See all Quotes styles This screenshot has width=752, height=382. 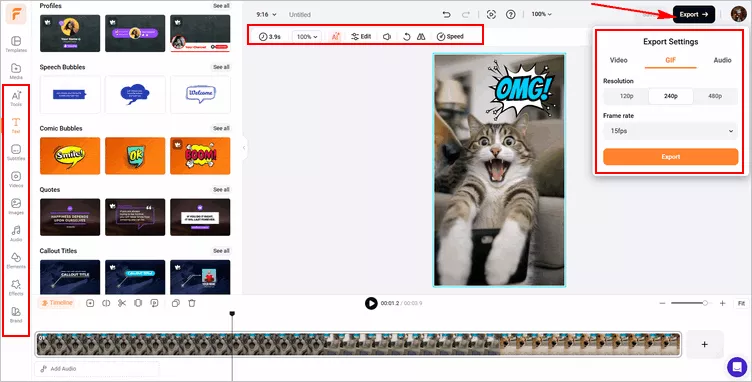coord(221,190)
